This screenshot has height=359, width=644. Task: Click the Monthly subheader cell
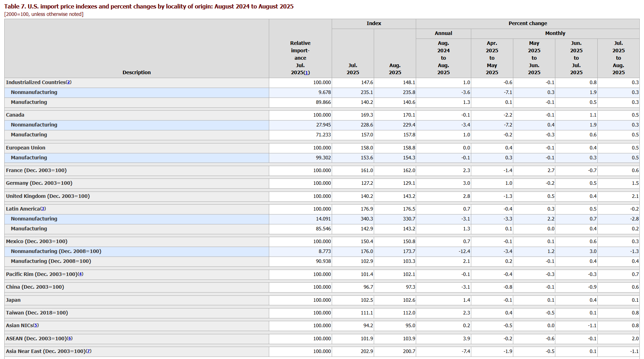(x=555, y=34)
